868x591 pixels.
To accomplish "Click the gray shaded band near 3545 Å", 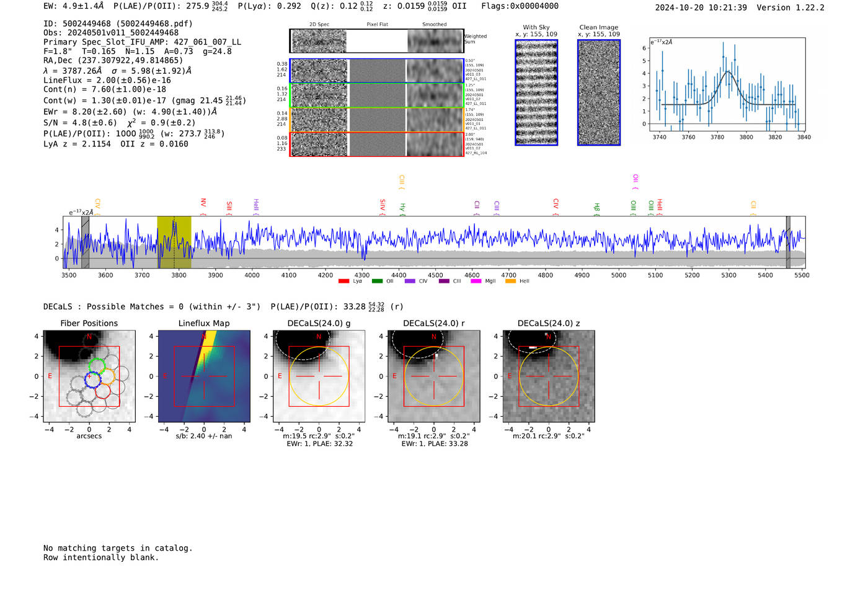I will pos(86,242).
